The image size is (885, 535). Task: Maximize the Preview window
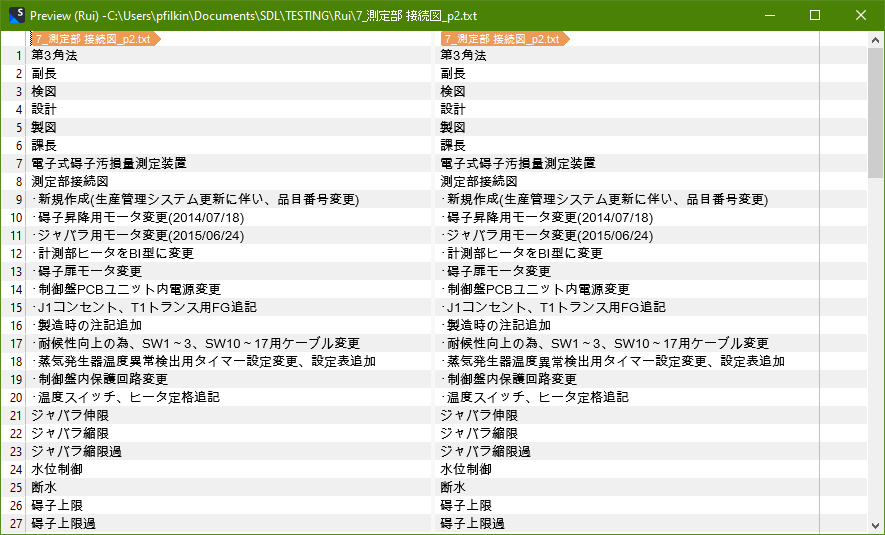[814, 16]
